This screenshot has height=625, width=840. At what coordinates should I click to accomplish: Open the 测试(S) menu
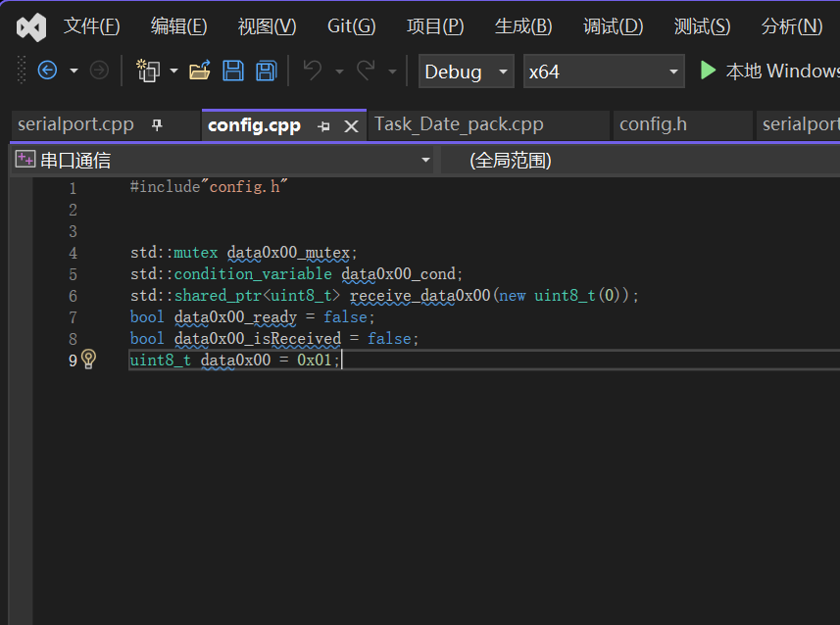(x=702, y=26)
